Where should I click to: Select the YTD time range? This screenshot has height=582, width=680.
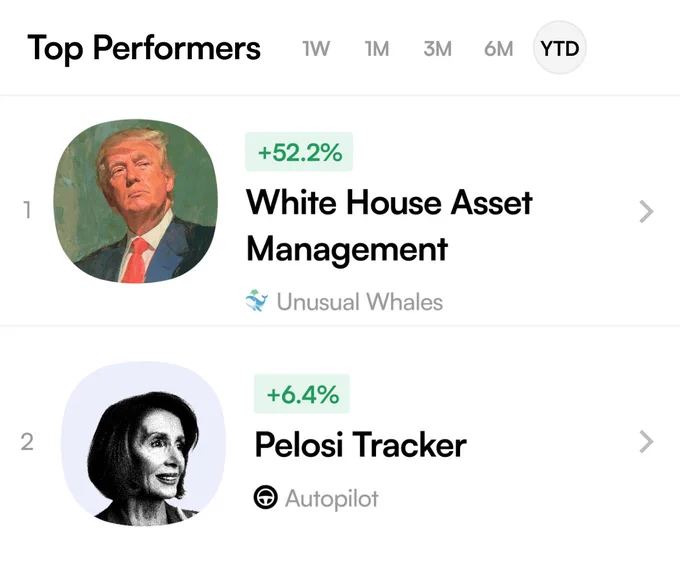559,48
